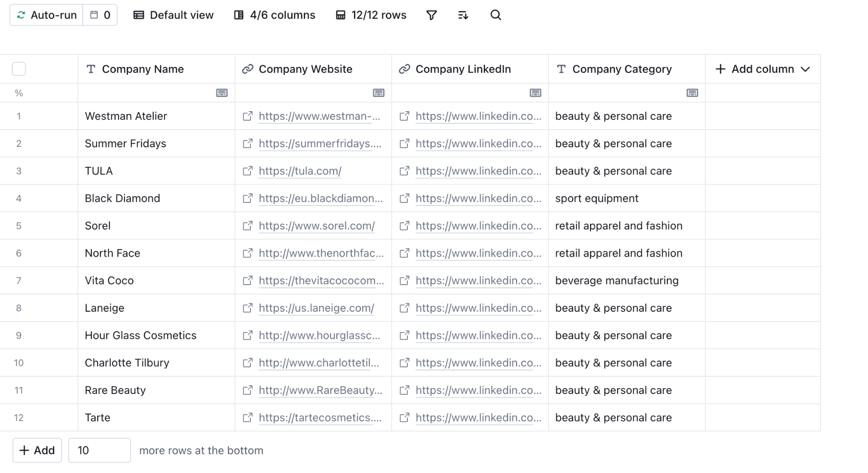Screen dimensions: 868x473
Task: Open the 4/6 columns visibility menu
Action: pyautogui.click(x=274, y=15)
